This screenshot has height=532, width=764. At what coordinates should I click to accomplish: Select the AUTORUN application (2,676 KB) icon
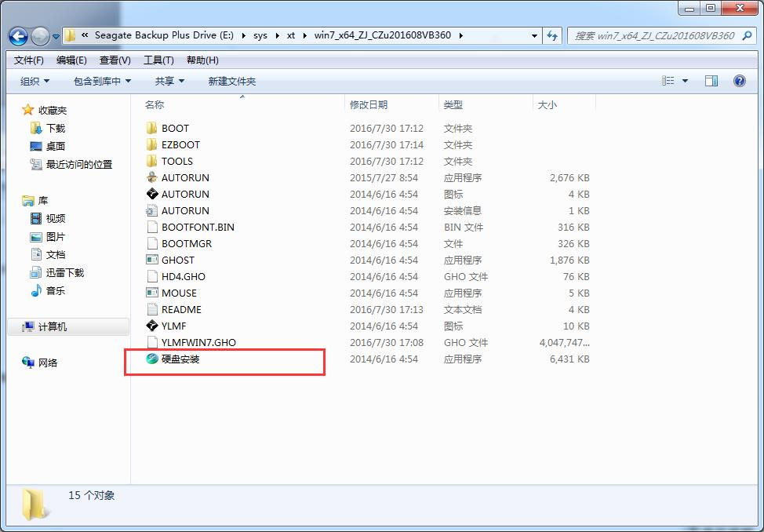point(151,177)
